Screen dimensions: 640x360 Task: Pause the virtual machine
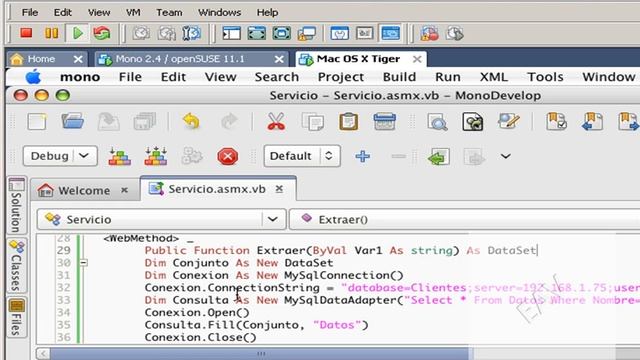click(51, 33)
